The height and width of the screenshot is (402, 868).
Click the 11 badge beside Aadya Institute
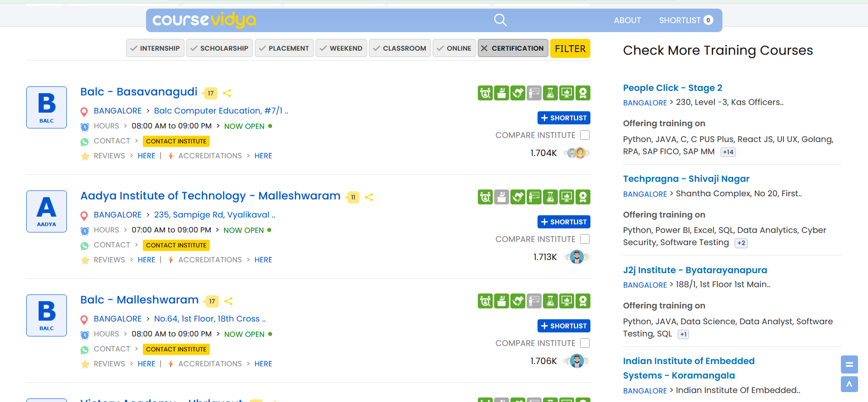(353, 197)
